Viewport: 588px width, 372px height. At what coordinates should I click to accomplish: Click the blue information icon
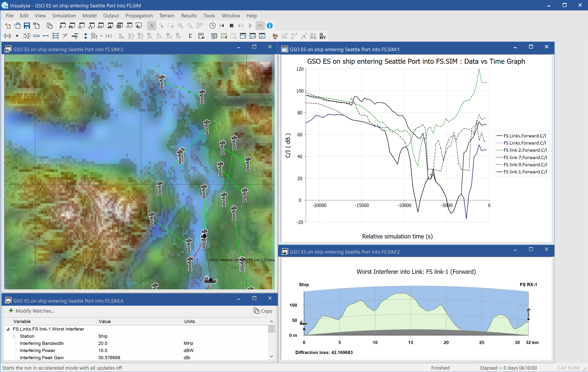click(269, 26)
